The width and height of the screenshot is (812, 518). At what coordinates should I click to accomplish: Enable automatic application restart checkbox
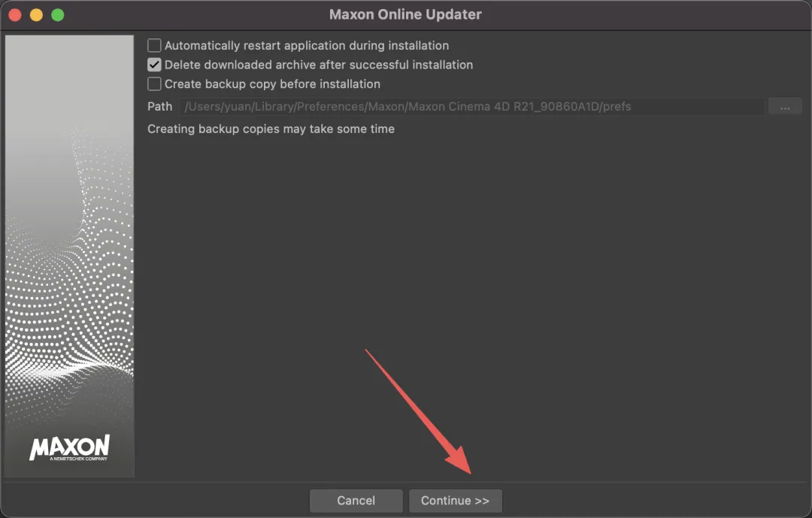click(154, 46)
